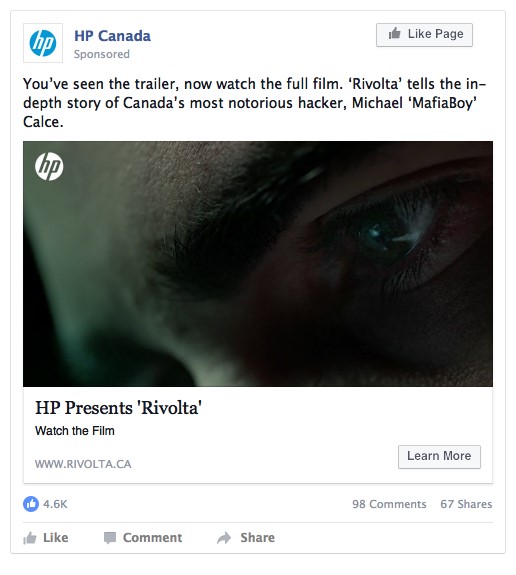The height and width of the screenshot is (575, 516).
Task: Open the HP Canada profile logo
Action: [x=43, y=43]
